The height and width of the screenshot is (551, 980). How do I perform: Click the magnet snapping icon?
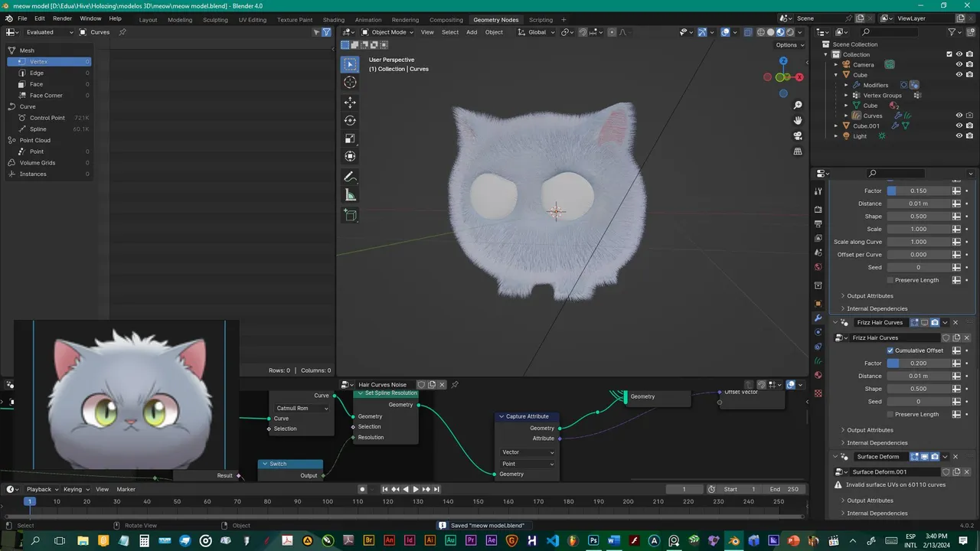point(583,32)
